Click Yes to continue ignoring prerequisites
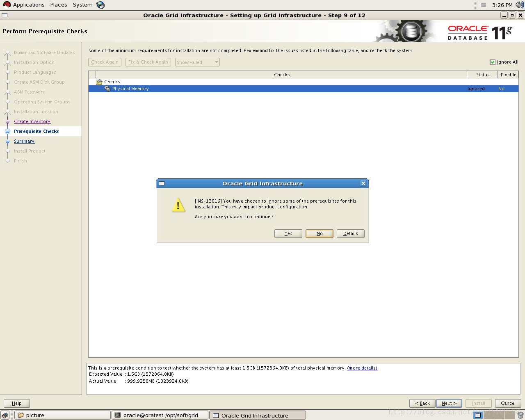This screenshot has height=420, width=525. [288, 233]
